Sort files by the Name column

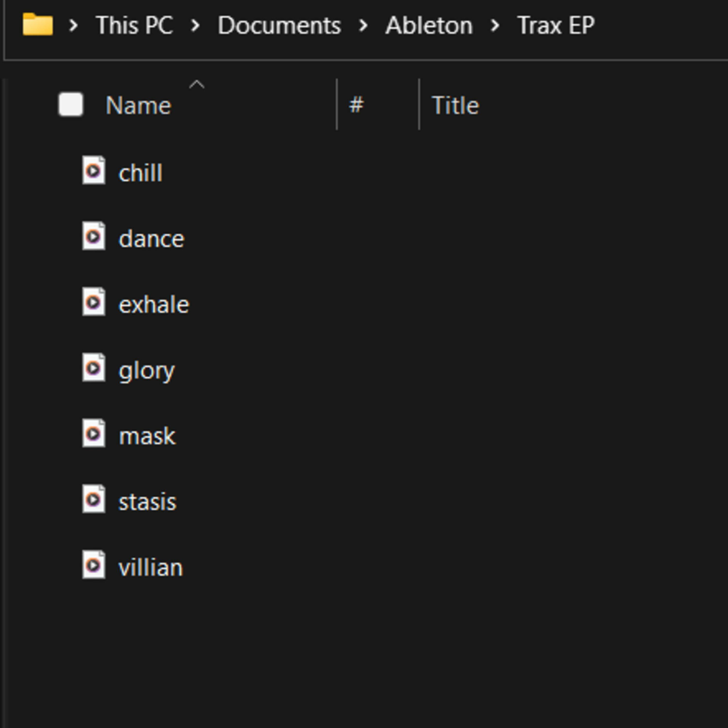point(138,105)
